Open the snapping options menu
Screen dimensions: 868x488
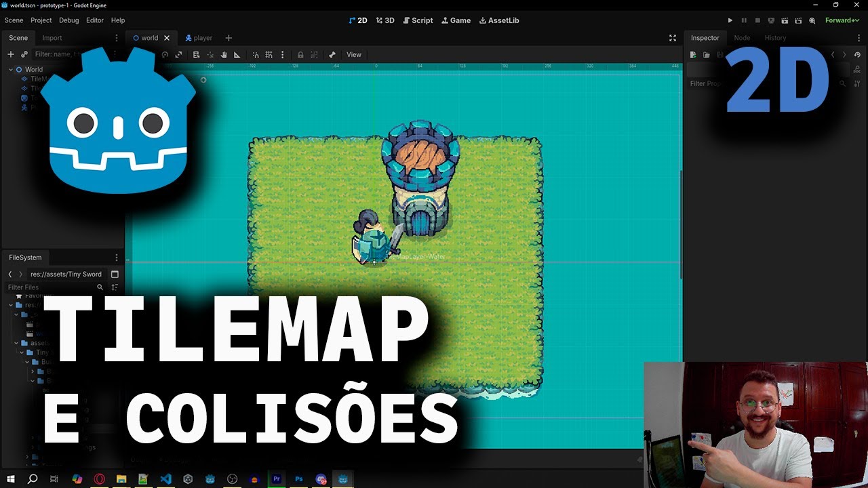point(282,55)
